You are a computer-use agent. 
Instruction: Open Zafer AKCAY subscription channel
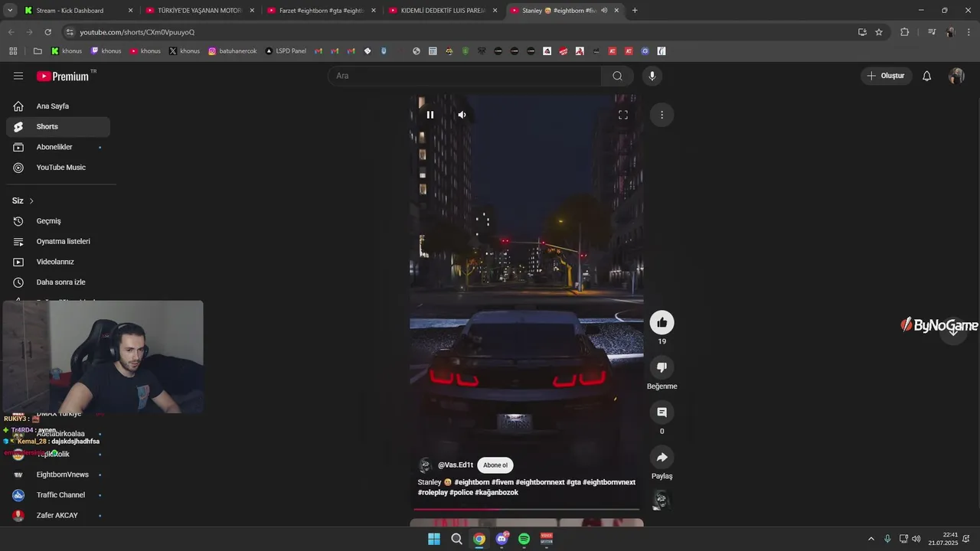(58, 515)
